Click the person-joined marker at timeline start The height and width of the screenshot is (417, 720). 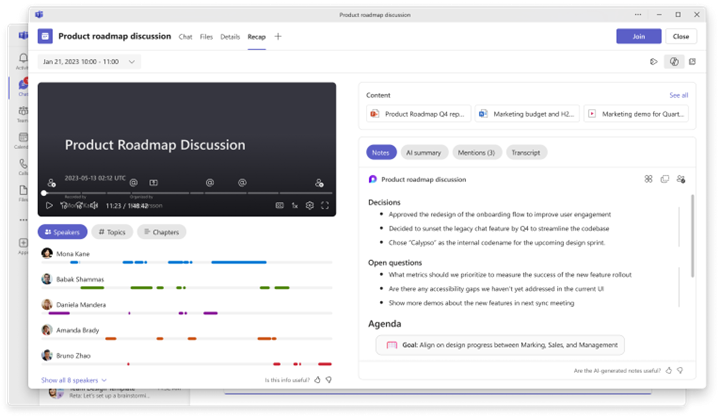[x=51, y=183]
